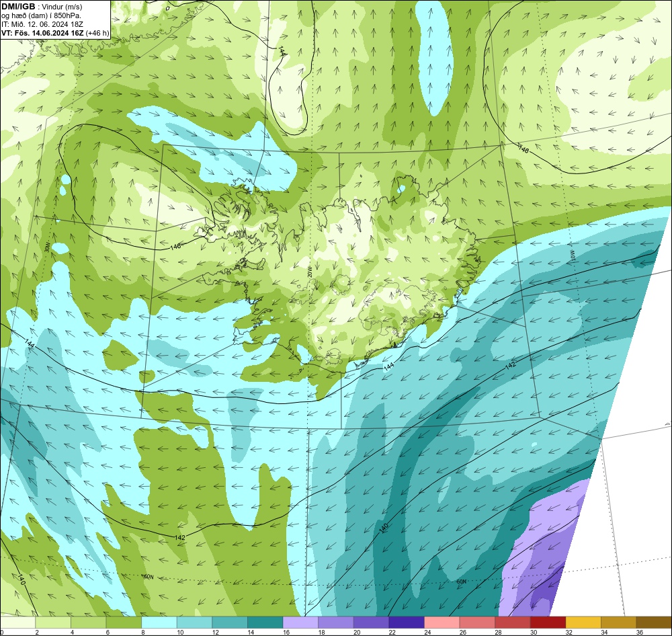Click the lavender swatch between 16 and 18
The image size is (672, 636).
click(x=300, y=623)
